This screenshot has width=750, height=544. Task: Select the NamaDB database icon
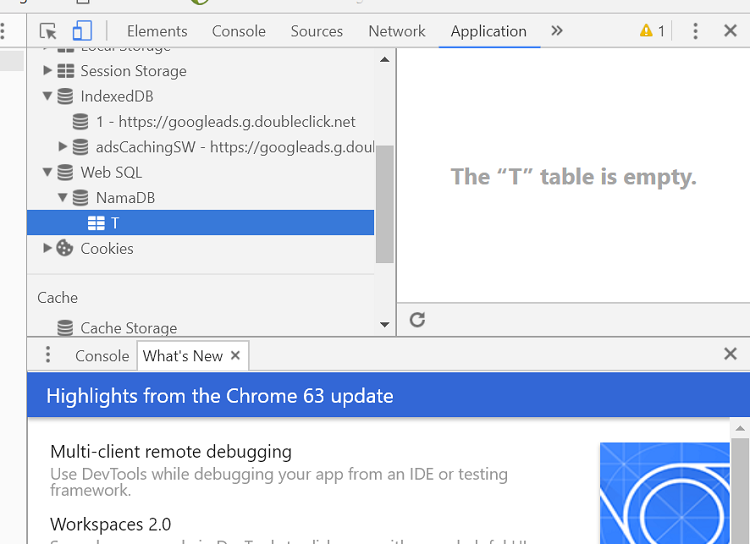point(80,198)
